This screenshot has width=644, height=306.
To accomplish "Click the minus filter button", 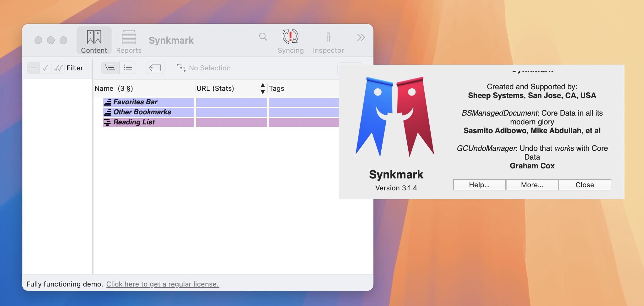I will (x=33, y=68).
